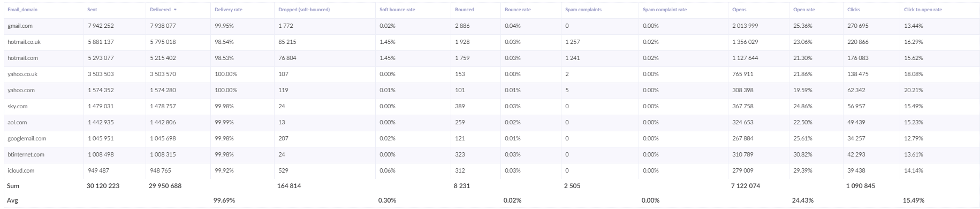Sort by Dropped (soft-bounced) header
This screenshot has height=209, width=980.
point(304,10)
